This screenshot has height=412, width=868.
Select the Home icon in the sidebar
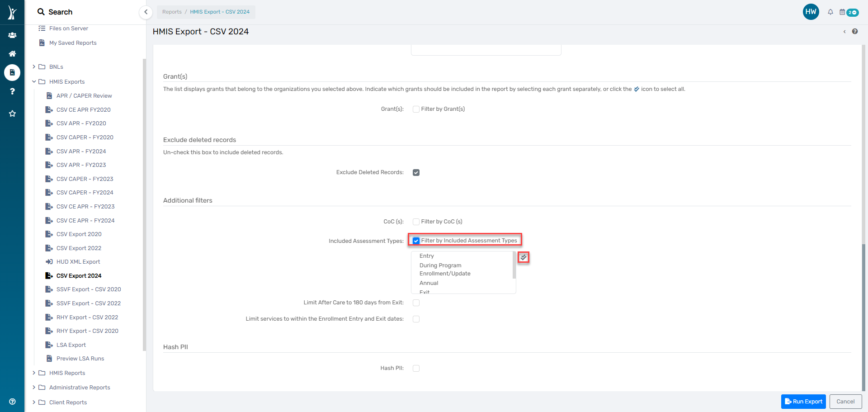click(12, 53)
